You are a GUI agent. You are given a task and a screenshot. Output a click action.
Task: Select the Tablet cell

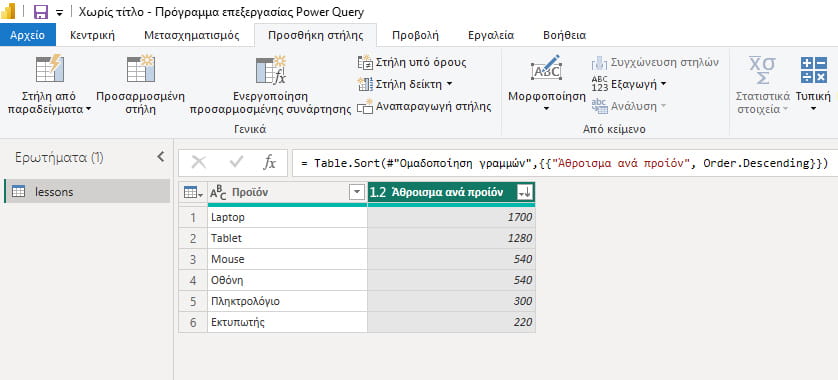[288, 238]
